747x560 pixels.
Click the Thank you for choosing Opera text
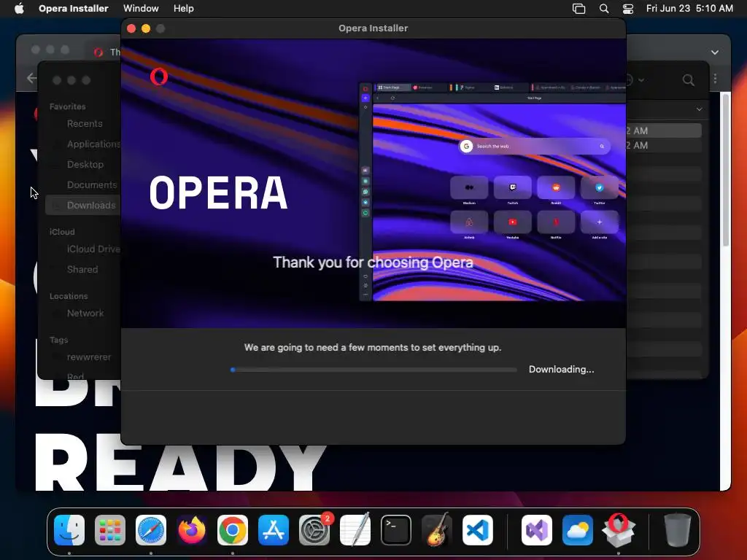pos(373,262)
